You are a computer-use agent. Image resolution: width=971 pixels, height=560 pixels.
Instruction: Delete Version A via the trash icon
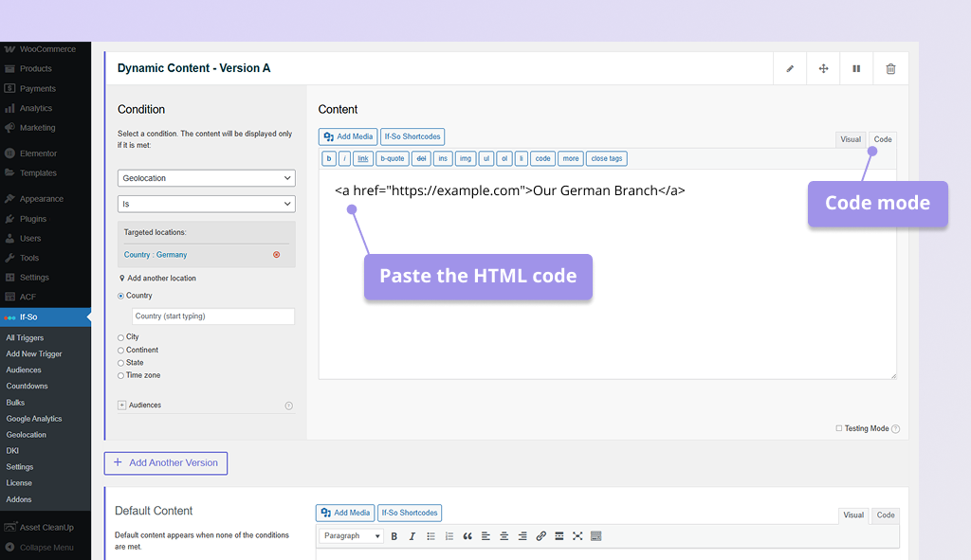click(x=889, y=68)
